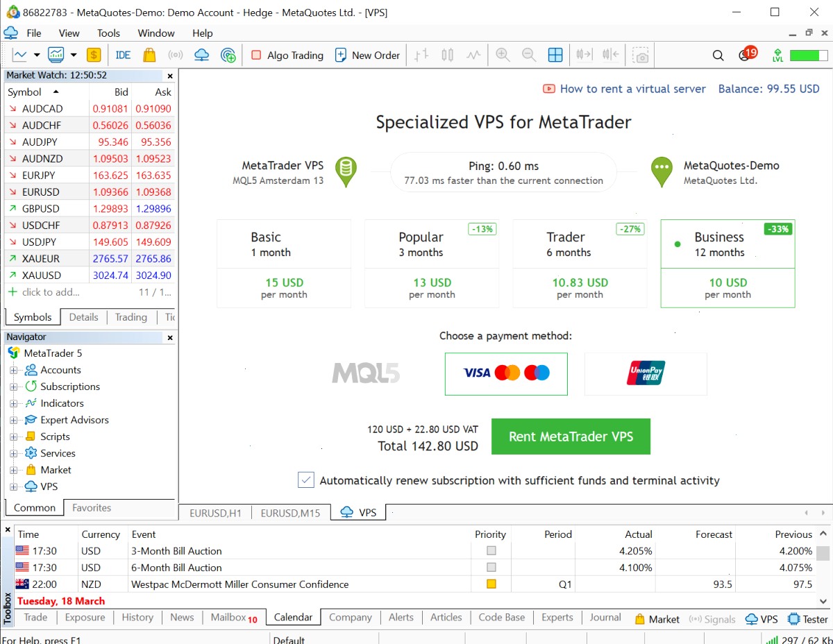Click 'click to add...' symbol field

[50, 292]
